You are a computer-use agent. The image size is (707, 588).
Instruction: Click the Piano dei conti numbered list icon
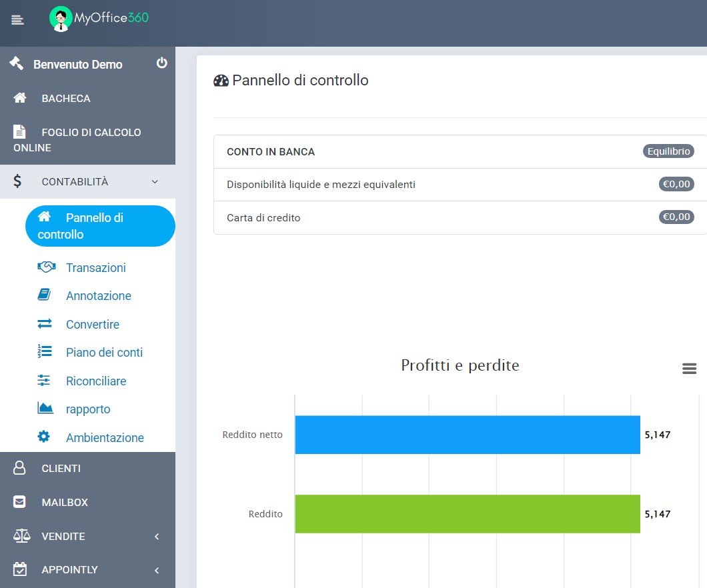(45, 351)
